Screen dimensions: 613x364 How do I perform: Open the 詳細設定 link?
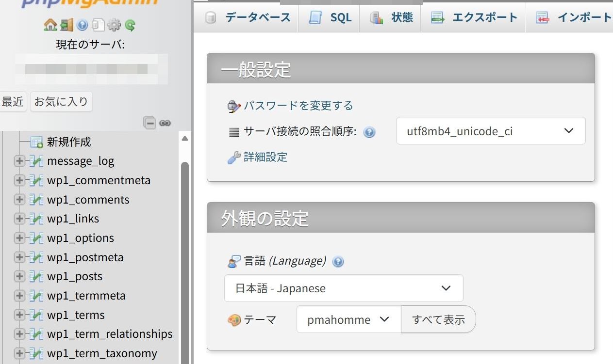[265, 157]
